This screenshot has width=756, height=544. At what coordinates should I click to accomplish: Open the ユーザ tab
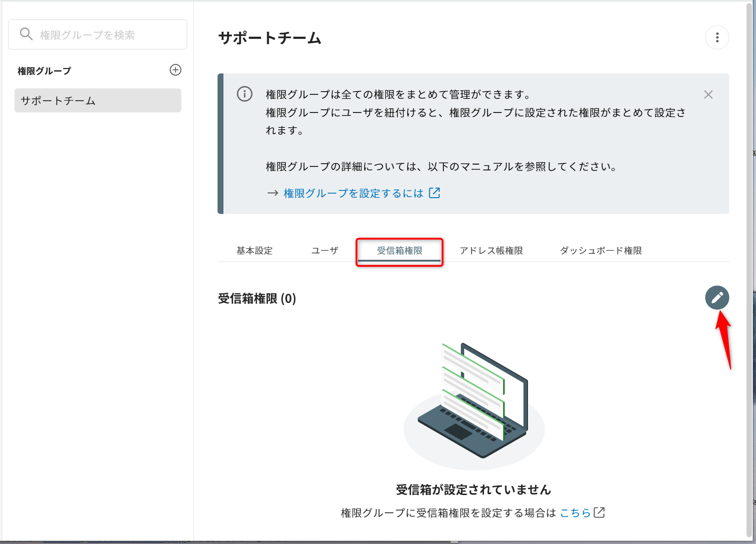325,251
